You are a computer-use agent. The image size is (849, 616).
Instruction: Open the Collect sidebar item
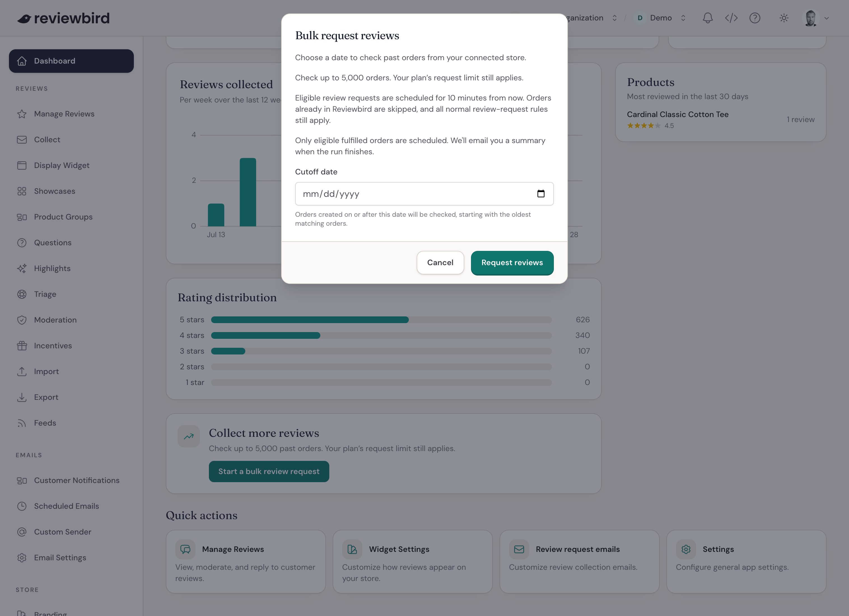(x=71, y=140)
